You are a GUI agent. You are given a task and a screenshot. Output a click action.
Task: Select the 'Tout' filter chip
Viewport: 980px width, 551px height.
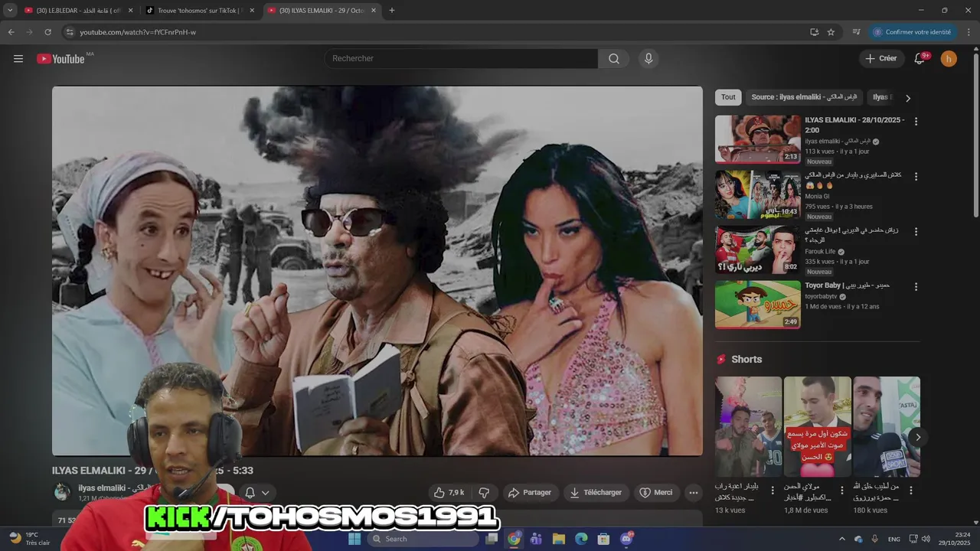(x=728, y=97)
